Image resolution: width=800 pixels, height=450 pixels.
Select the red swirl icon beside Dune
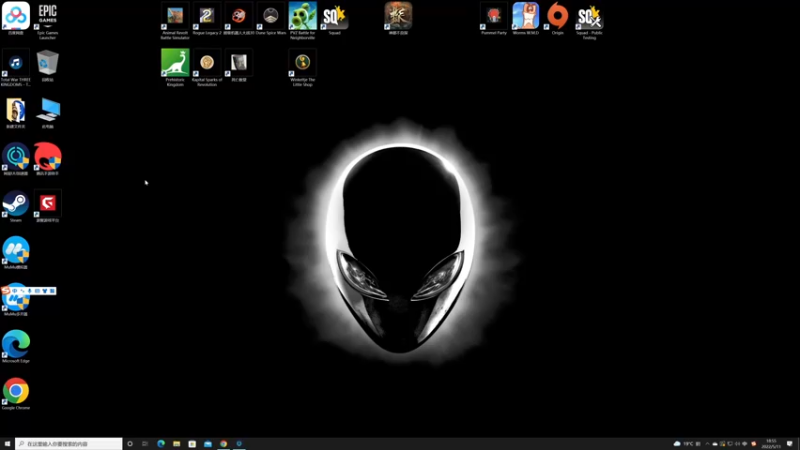[239, 18]
